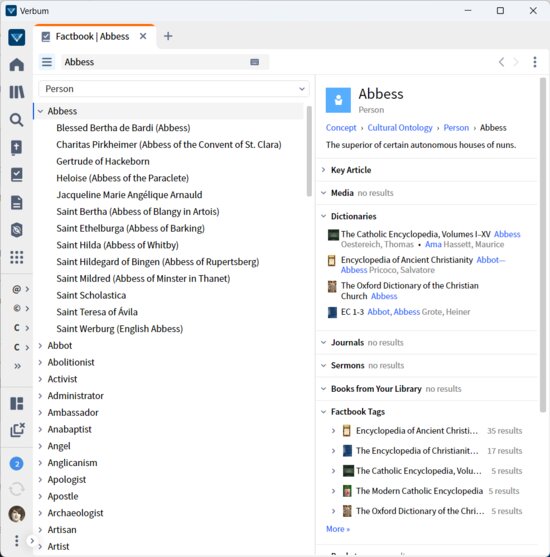Select Gertrude of Hackeborn entry
This screenshot has width=550, height=557.
click(x=103, y=161)
